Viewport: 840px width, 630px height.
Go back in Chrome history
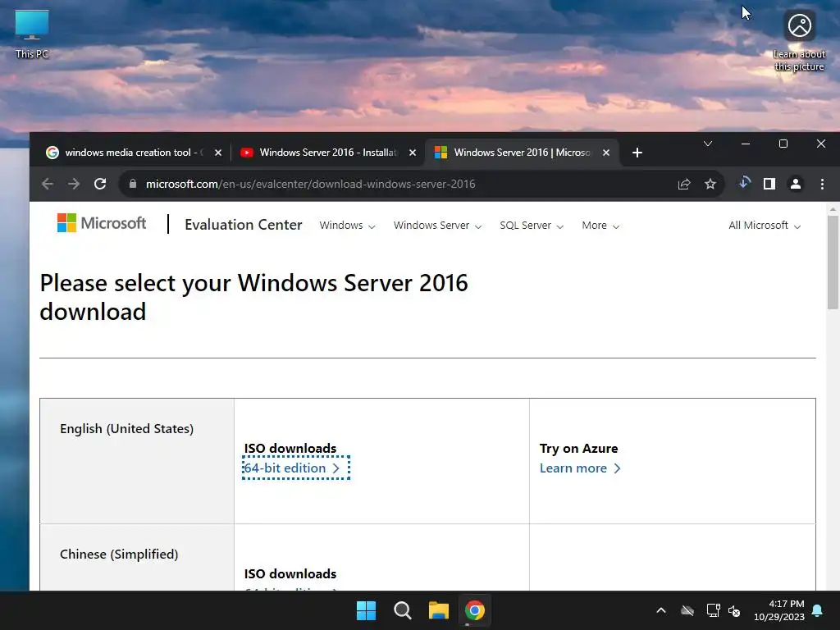point(47,184)
